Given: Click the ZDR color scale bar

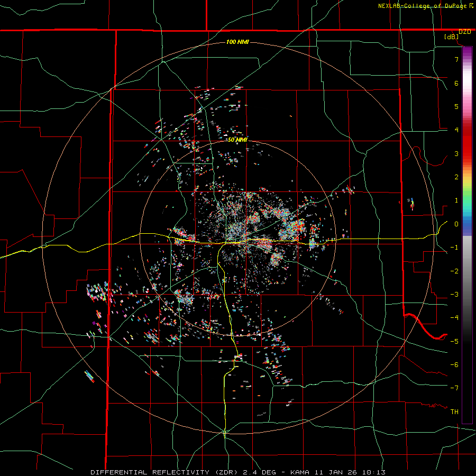Looking at the screenshot, I should click(x=467, y=235).
